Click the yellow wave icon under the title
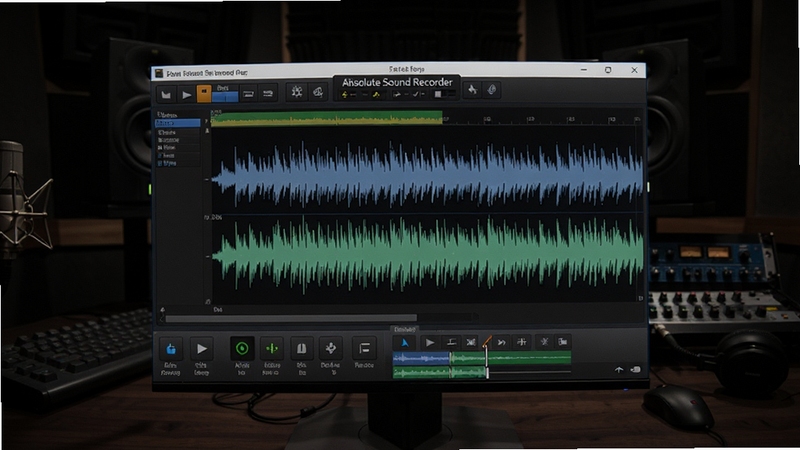This screenshot has height=450, width=800. point(376,95)
